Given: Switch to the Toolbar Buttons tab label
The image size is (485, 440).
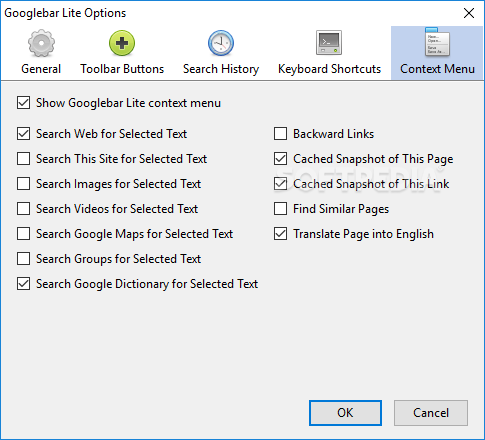Looking at the screenshot, I should coord(122,69).
